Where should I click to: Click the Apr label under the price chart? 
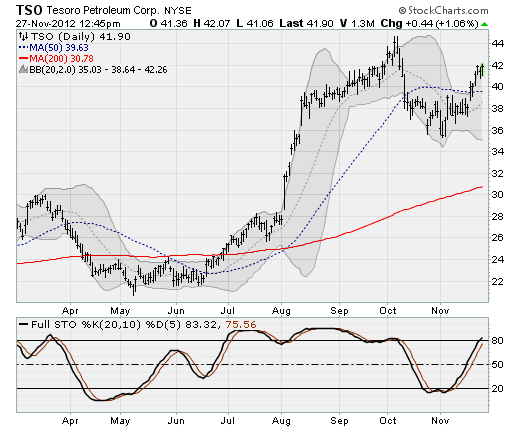70,311
